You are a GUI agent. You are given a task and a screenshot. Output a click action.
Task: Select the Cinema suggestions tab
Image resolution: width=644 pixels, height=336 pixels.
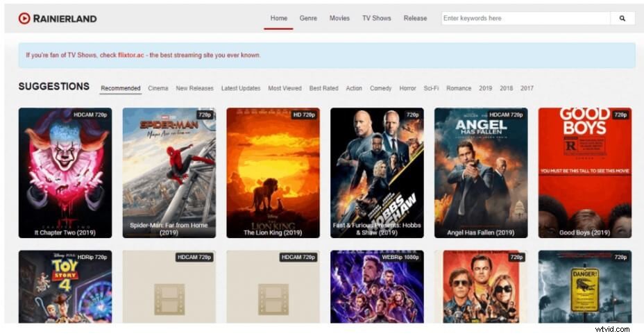coord(158,88)
